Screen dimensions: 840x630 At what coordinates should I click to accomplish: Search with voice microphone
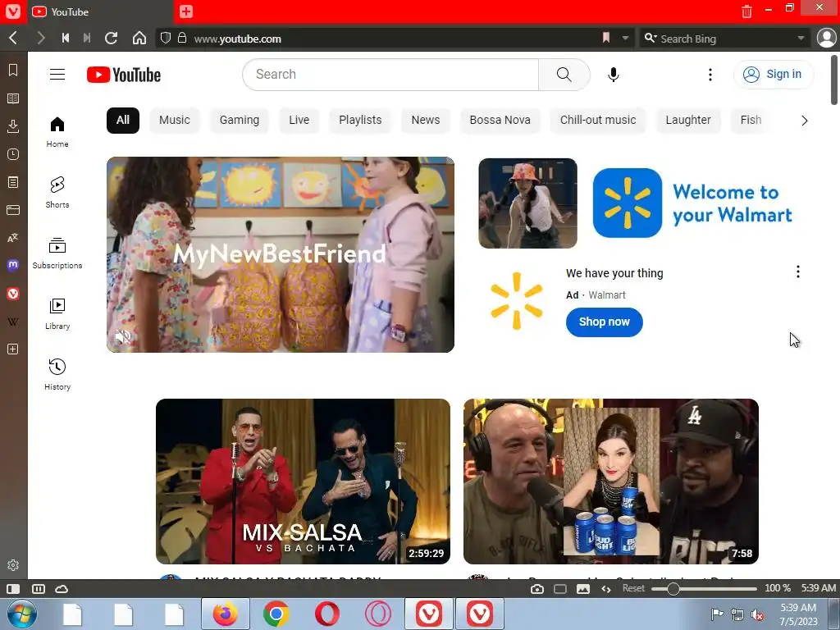point(614,75)
